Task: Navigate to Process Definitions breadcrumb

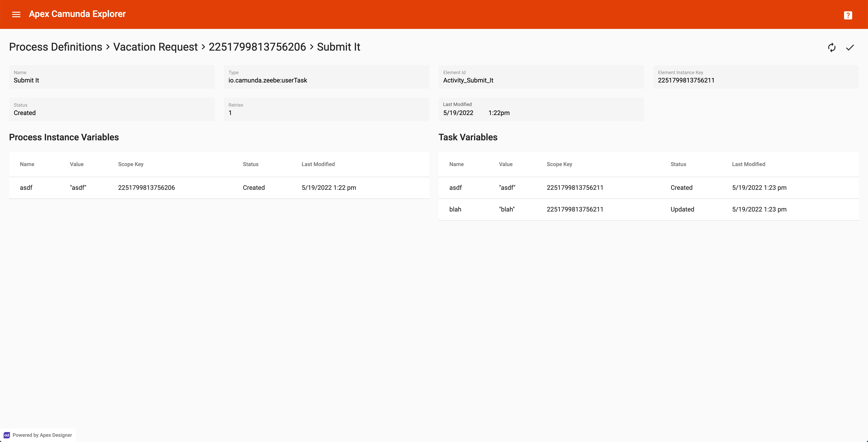Action: click(55, 47)
